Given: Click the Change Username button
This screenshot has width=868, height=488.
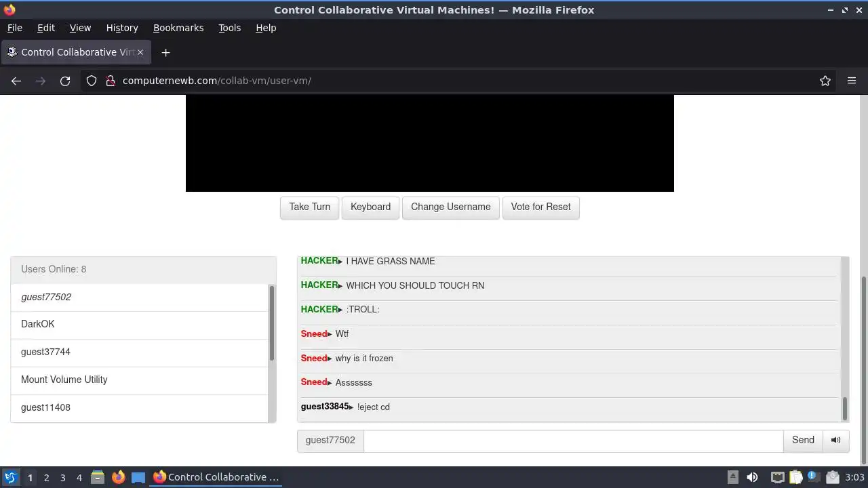Looking at the screenshot, I should tap(450, 207).
